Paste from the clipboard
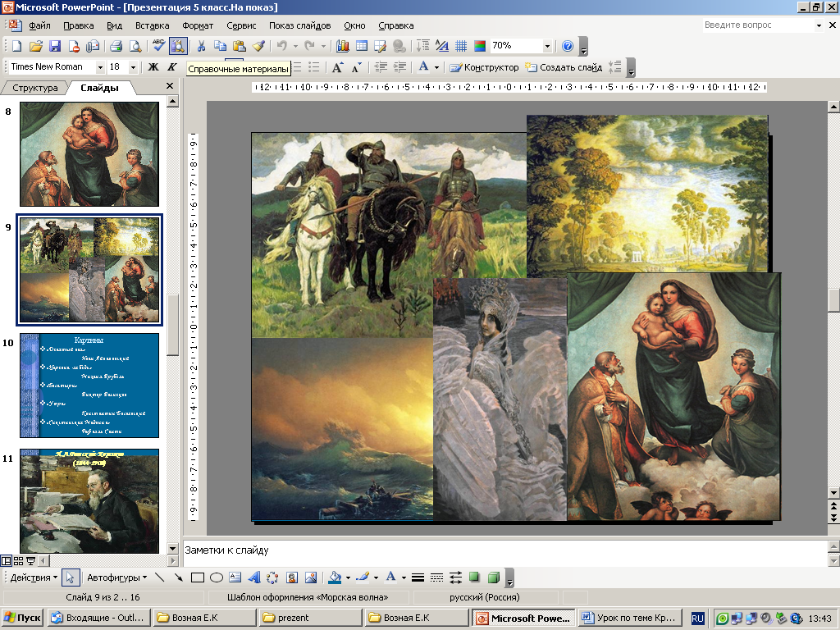This screenshot has height=630, width=840. [239, 46]
